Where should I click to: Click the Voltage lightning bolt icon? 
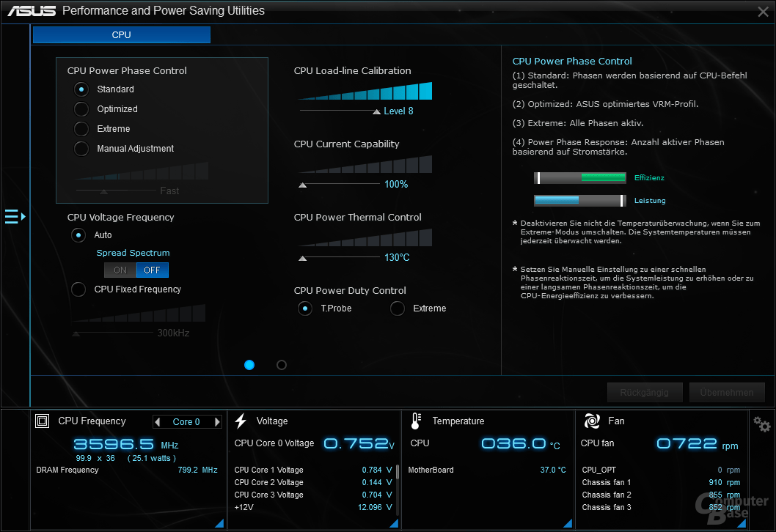[241, 421]
